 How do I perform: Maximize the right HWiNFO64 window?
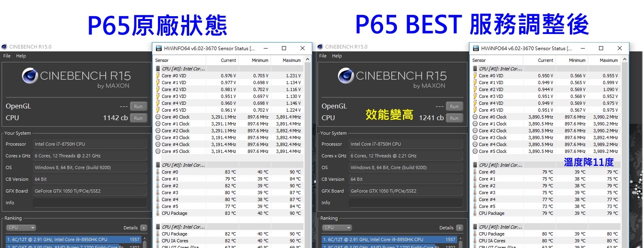point(601,48)
